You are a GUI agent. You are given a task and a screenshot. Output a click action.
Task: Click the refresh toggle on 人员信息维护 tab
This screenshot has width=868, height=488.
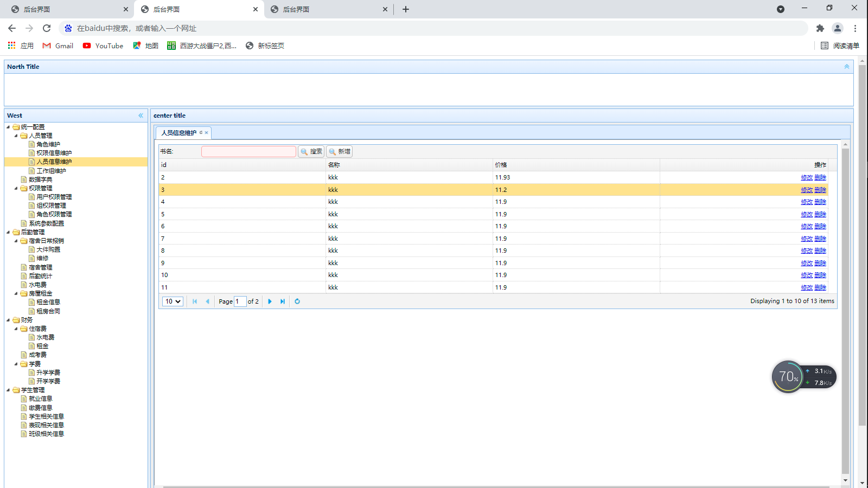200,132
